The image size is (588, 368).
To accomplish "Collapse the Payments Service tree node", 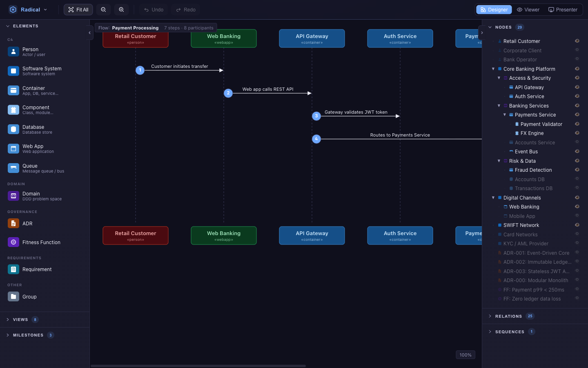I will 505,115.
